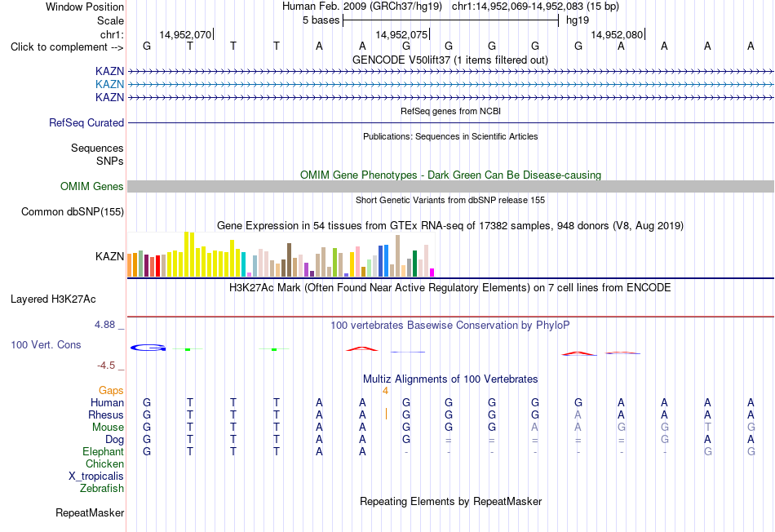Screen dimensions: 775x532
Task: Open the dark blue top KAZN transcript
Action: (450, 71)
